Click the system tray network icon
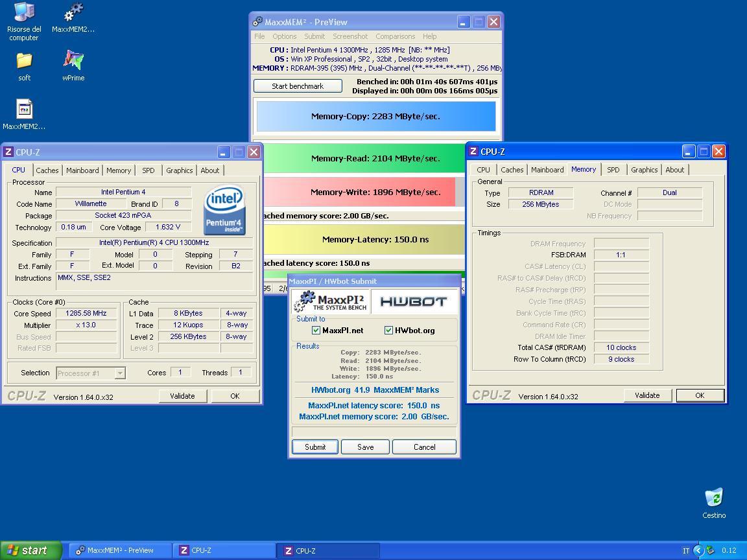This screenshot has height=560, width=747. click(711, 550)
